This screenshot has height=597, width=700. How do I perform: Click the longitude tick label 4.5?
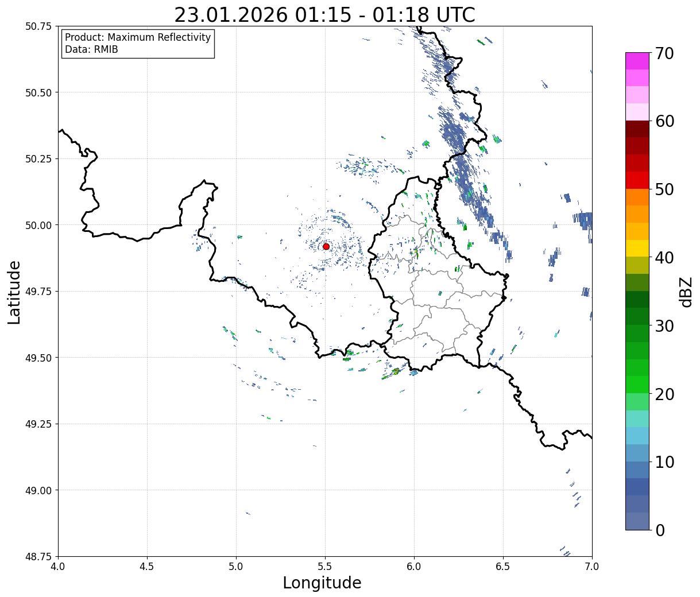147,566
